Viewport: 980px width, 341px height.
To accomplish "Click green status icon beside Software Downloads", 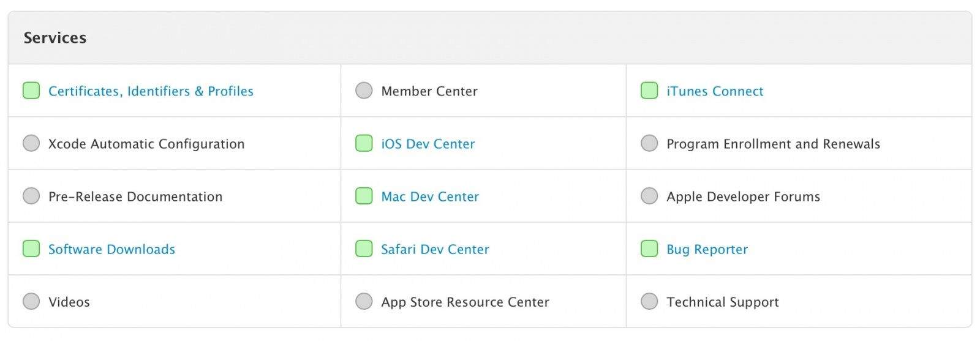I will pyautogui.click(x=31, y=249).
